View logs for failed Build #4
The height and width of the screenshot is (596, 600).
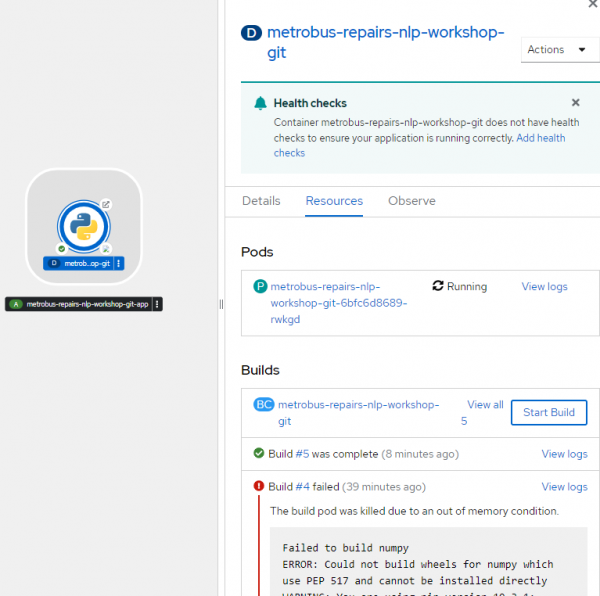tap(564, 487)
